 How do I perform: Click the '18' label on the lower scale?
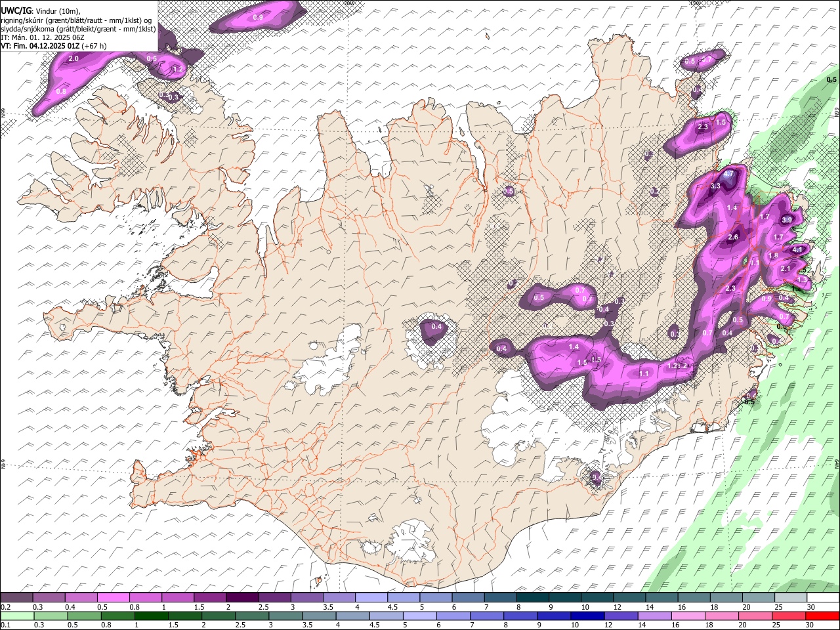pos(710,625)
